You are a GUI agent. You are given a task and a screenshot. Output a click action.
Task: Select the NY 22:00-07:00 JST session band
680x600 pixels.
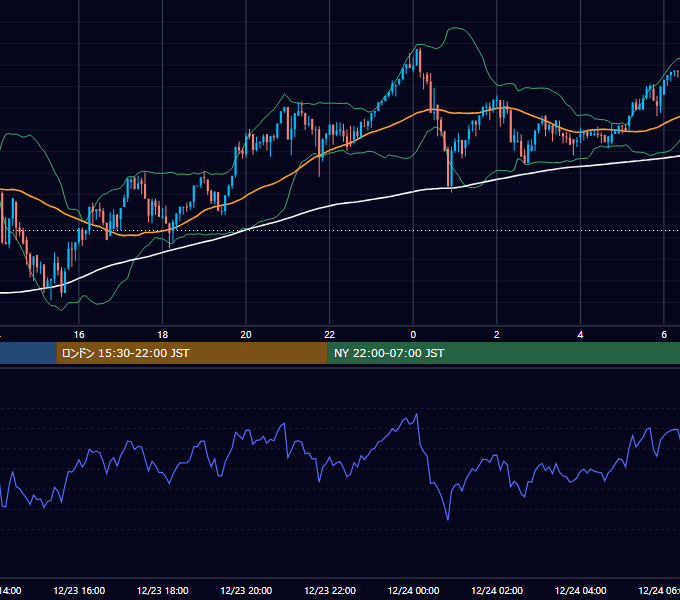click(503, 353)
